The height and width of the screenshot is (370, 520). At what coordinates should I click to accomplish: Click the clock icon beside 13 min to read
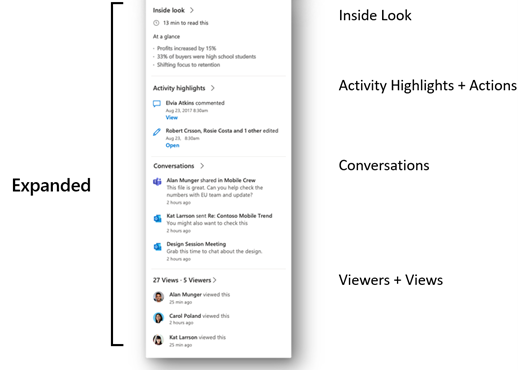[x=156, y=23]
